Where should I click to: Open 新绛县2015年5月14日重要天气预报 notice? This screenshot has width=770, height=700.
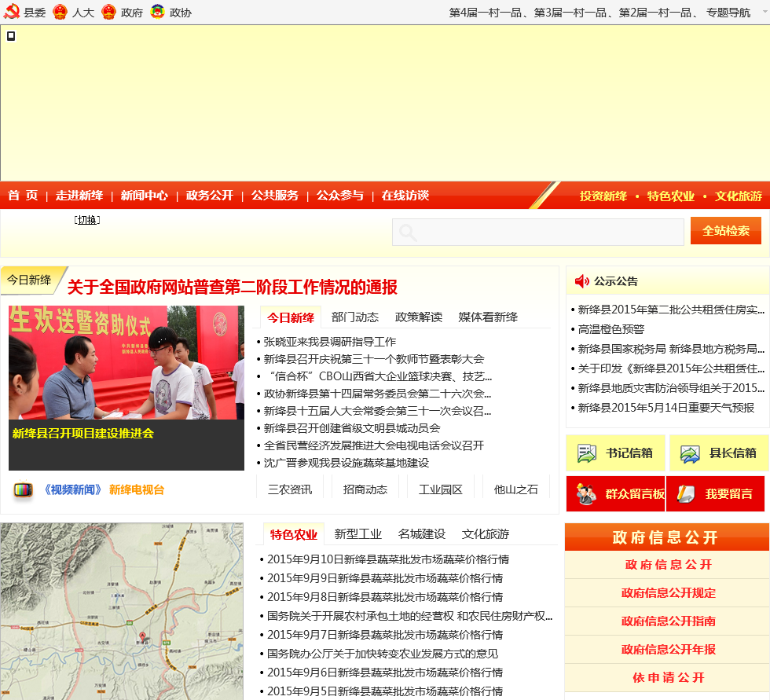click(x=666, y=408)
